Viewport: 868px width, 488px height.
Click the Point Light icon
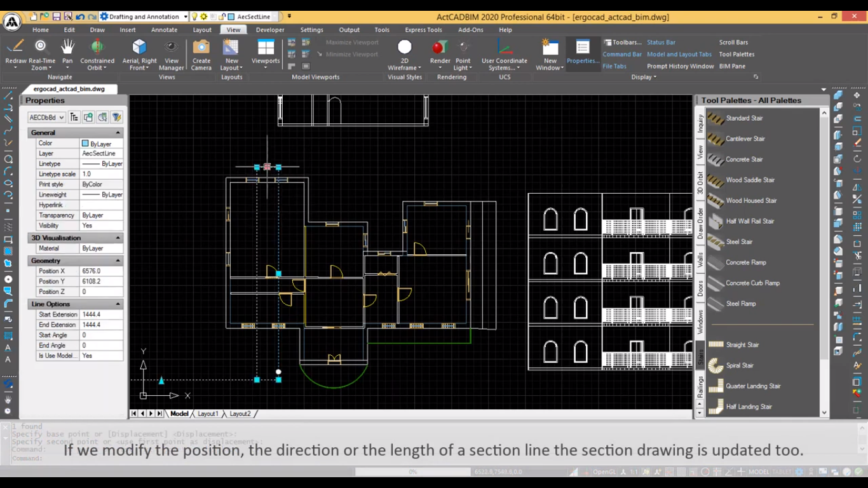[x=463, y=46]
